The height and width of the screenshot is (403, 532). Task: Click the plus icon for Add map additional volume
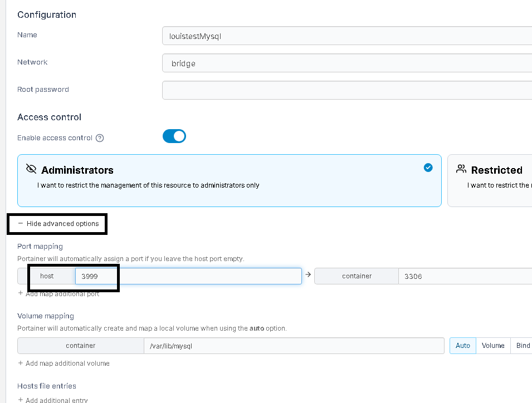click(21, 363)
